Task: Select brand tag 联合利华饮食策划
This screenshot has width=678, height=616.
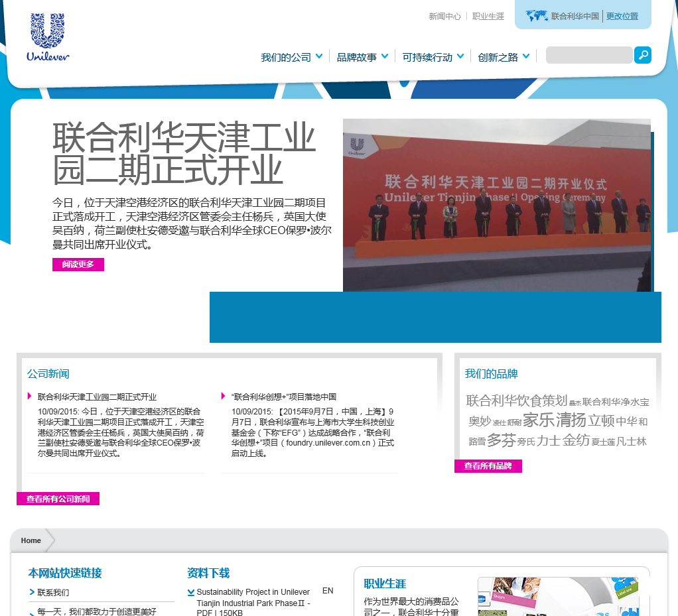Action: [x=516, y=400]
